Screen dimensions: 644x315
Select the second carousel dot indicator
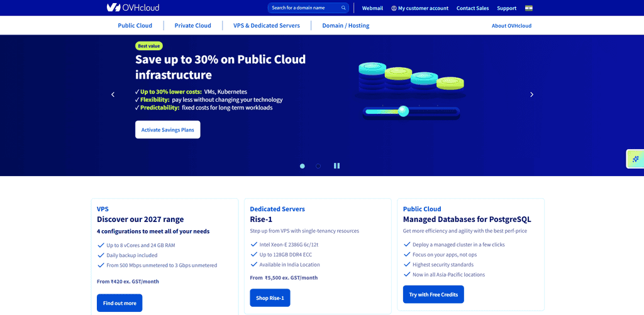[318, 166]
